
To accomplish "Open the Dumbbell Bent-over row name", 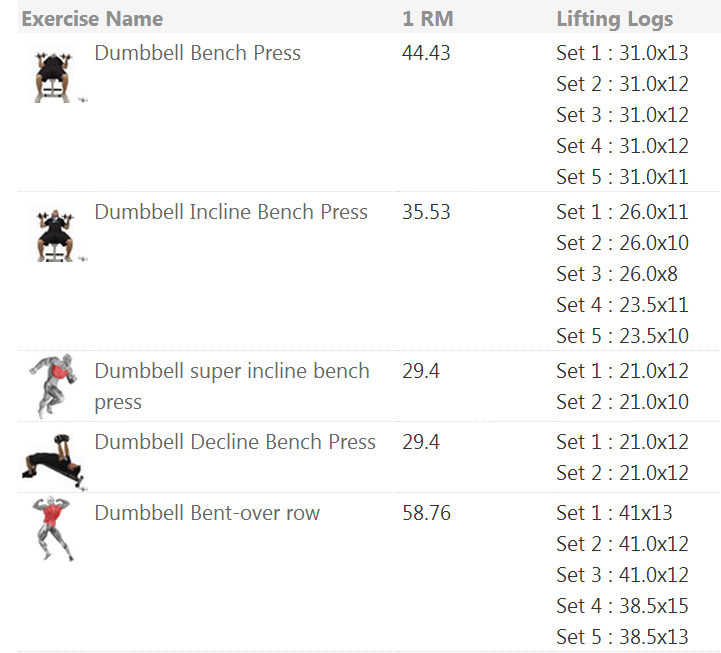I will 207,513.
